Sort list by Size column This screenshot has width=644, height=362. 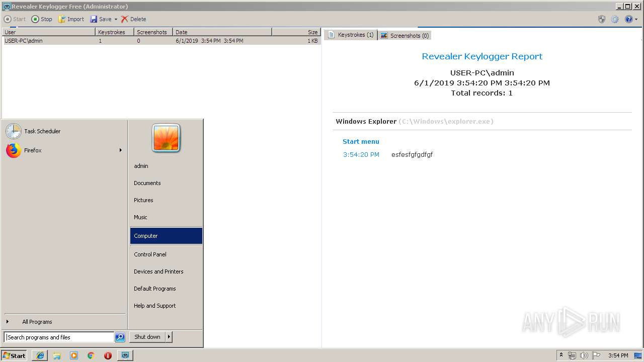pos(296,32)
